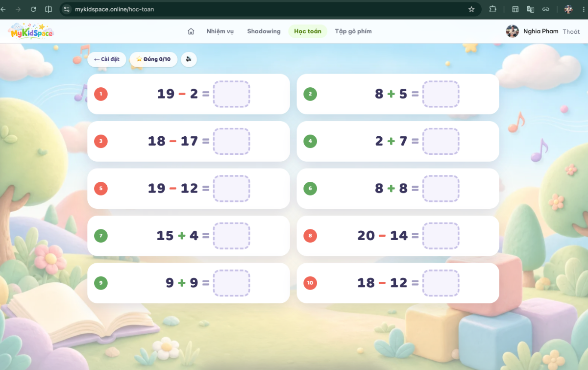Click the '20 − 14 =' equation text
This screenshot has width=588, height=370.
(x=388, y=236)
